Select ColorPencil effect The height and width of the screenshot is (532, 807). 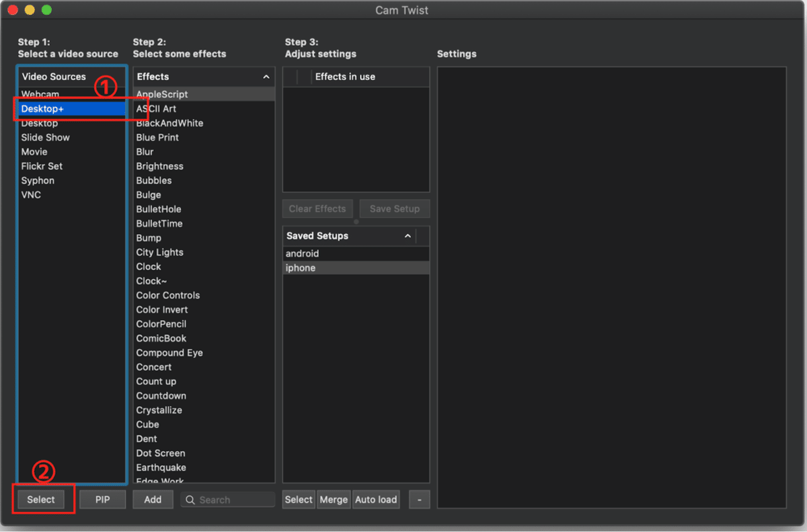204,324
